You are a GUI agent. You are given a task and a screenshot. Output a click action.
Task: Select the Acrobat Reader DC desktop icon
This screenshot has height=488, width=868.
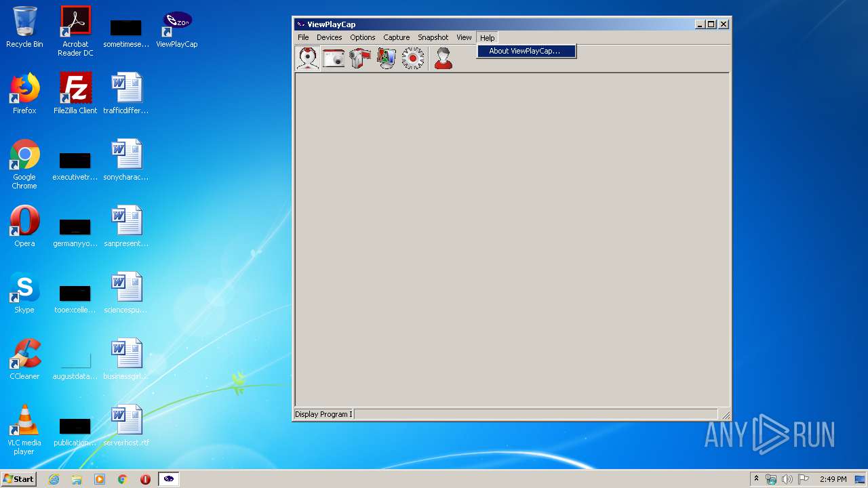75,31
